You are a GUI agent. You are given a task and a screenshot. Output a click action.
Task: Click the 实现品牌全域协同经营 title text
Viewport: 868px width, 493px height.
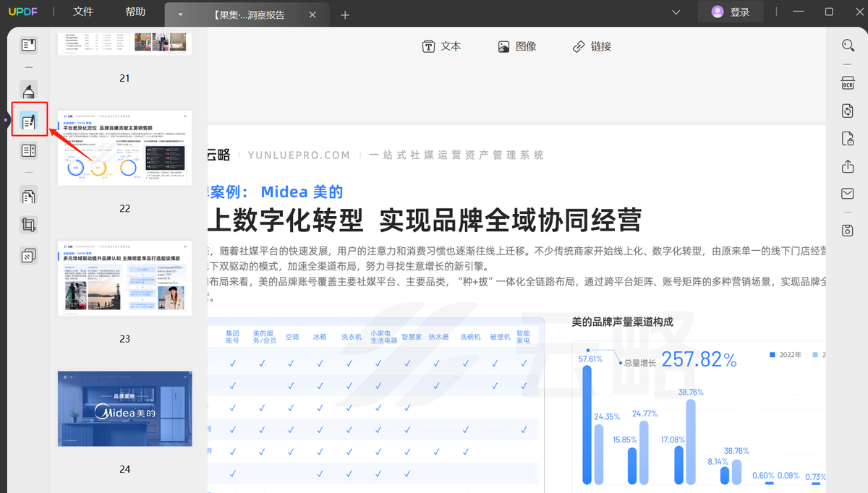(x=510, y=220)
